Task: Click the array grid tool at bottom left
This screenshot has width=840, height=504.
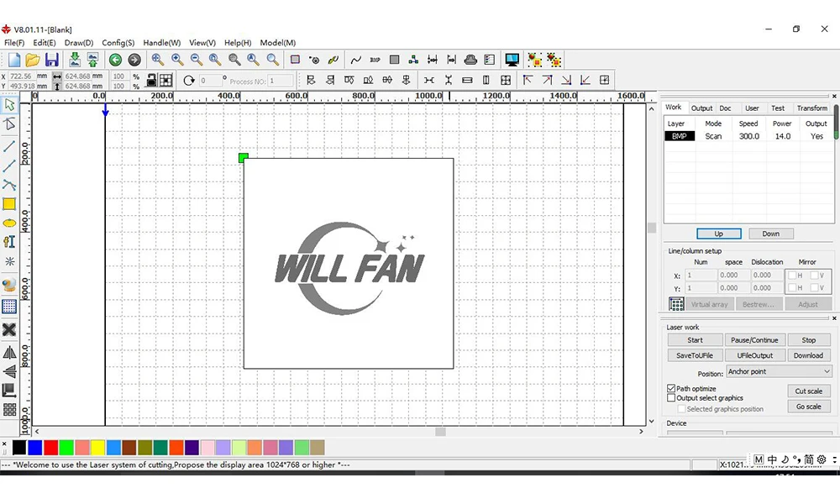Action: [x=9, y=410]
